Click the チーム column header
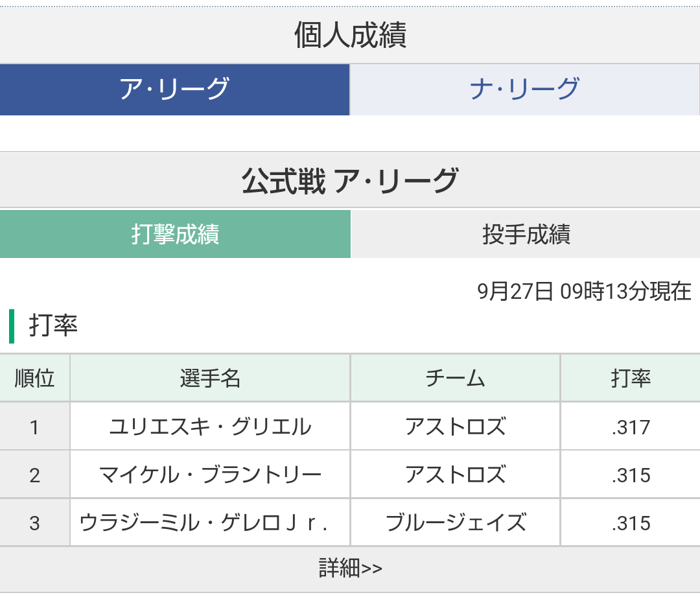 (x=456, y=378)
